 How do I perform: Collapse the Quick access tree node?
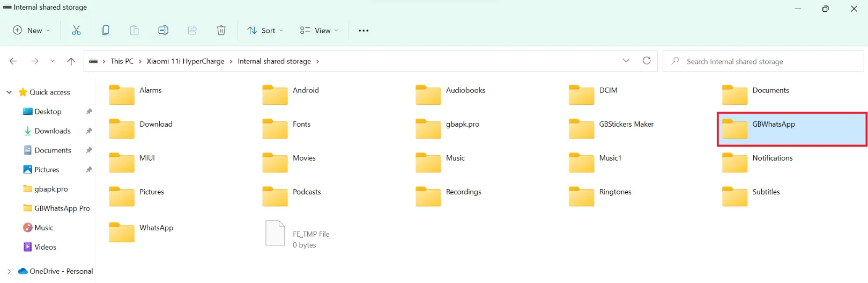coord(9,92)
